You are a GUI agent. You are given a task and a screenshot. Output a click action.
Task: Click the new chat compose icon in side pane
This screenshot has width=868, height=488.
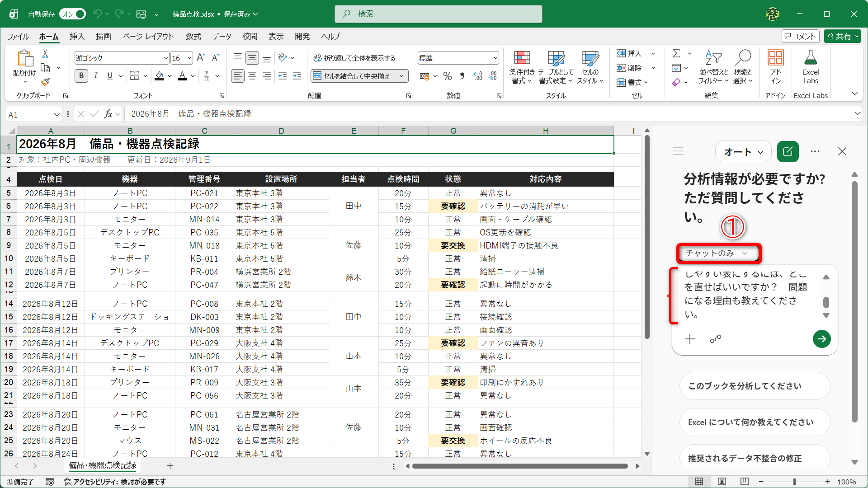click(x=788, y=152)
